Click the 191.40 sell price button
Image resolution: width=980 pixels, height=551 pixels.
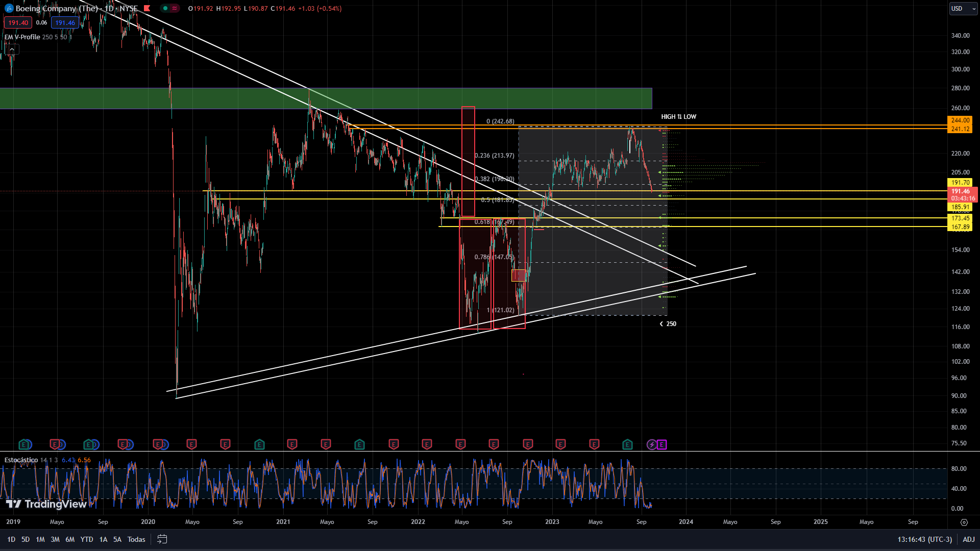[x=18, y=22]
